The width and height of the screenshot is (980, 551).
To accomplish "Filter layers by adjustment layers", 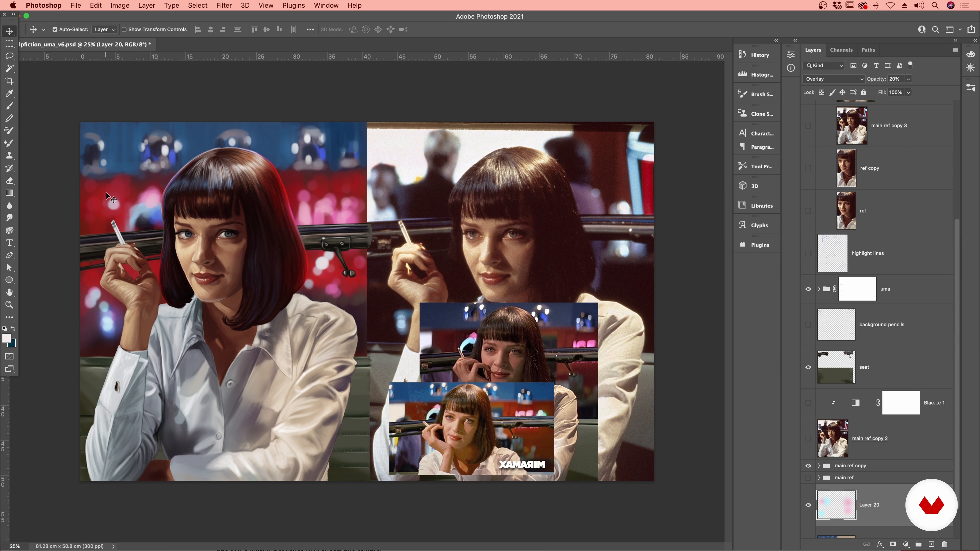I will (865, 65).
